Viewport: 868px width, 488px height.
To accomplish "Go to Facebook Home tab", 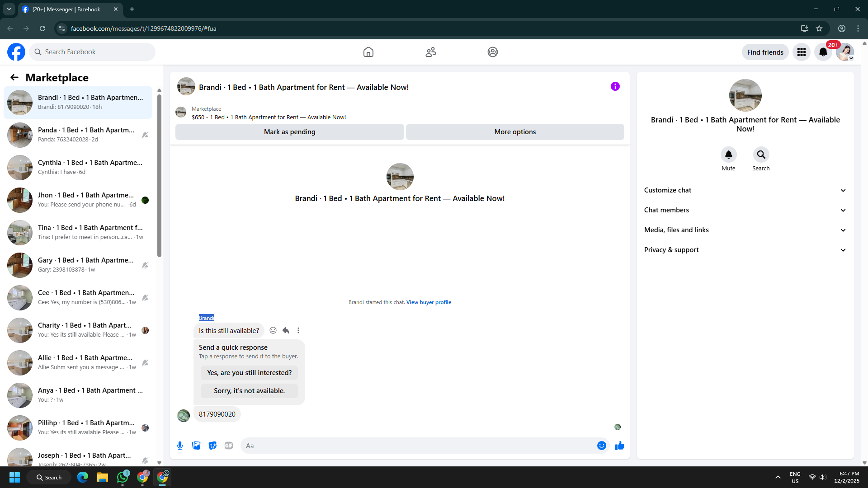I will point(368,52).
